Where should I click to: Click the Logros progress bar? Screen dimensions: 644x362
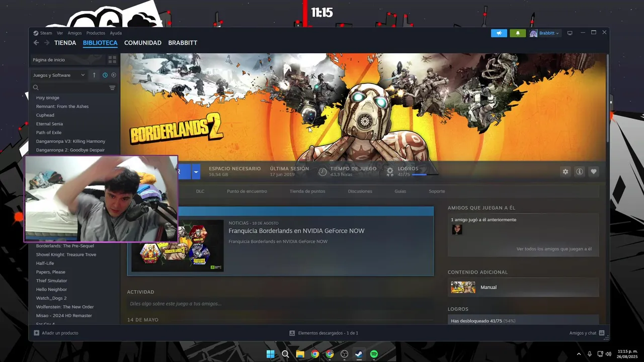pos(425,174)
